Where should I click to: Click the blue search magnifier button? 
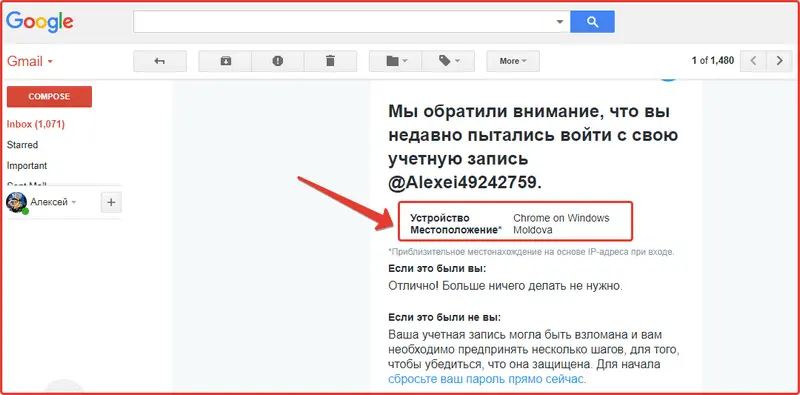(592, 21)
